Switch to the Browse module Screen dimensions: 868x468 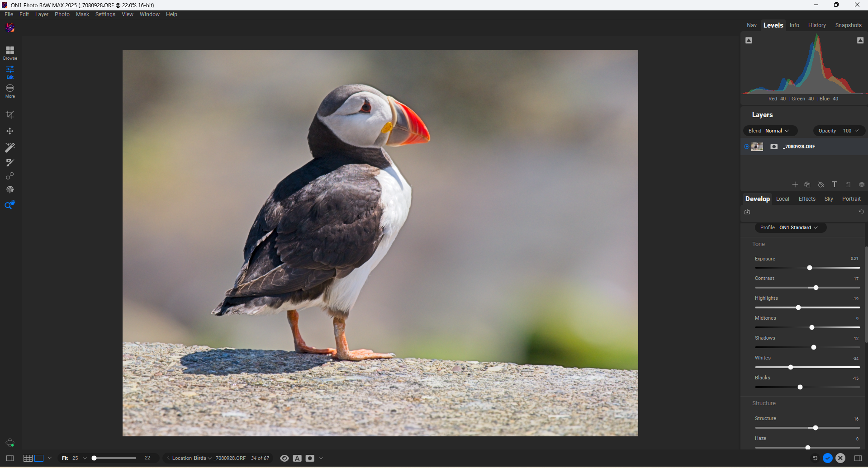(x=9, y=52)
